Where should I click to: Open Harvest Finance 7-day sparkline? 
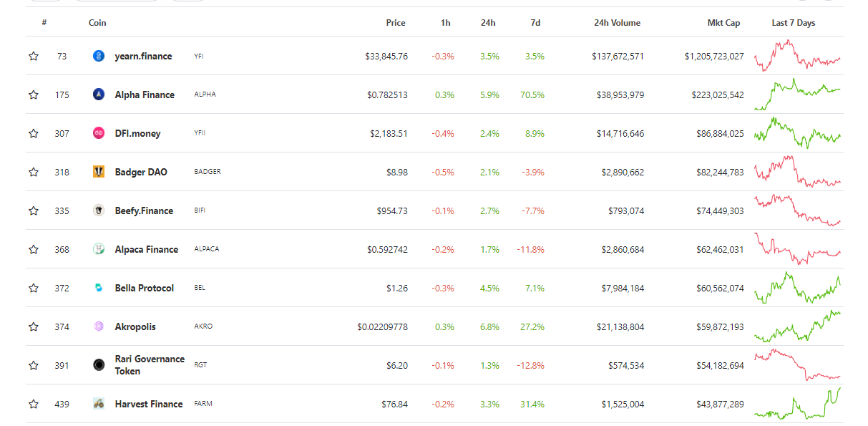(797, 403)
